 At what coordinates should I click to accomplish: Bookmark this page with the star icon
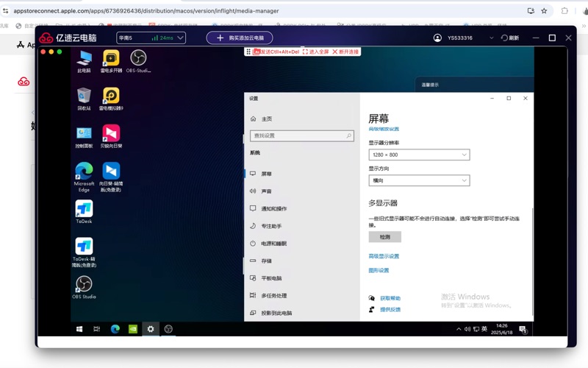tap(544, 11)
